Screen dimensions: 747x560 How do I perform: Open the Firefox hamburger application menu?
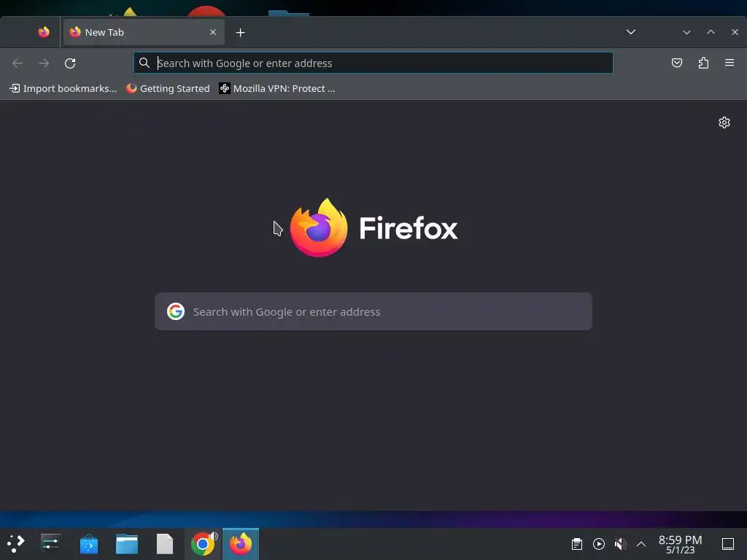(729, 63)
